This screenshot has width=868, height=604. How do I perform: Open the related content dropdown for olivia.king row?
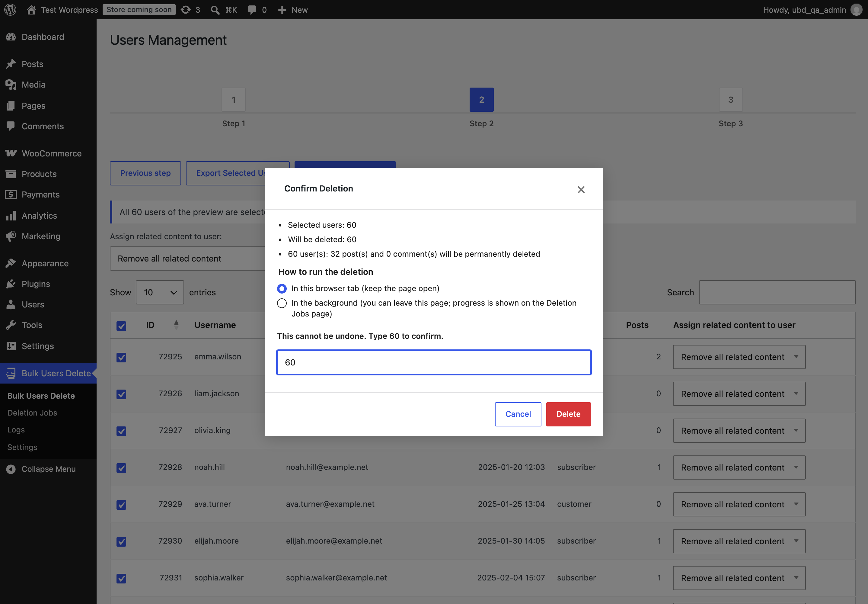pyautogui.click(x=739, y=431)
